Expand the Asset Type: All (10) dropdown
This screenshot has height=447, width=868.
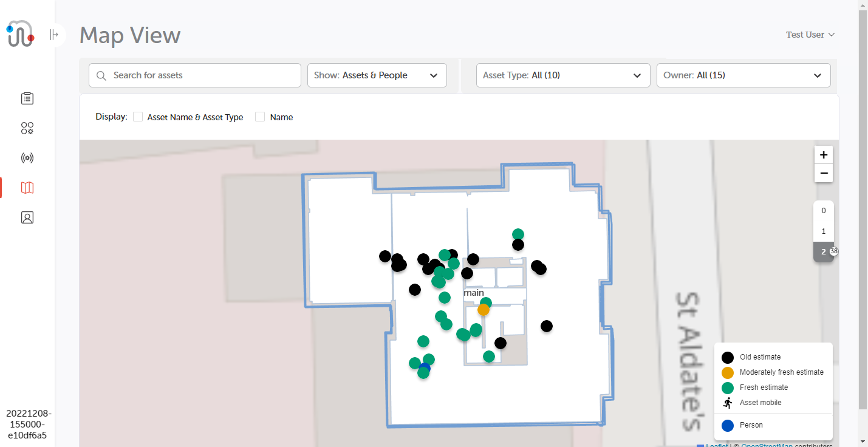click(x=562, y=75)
